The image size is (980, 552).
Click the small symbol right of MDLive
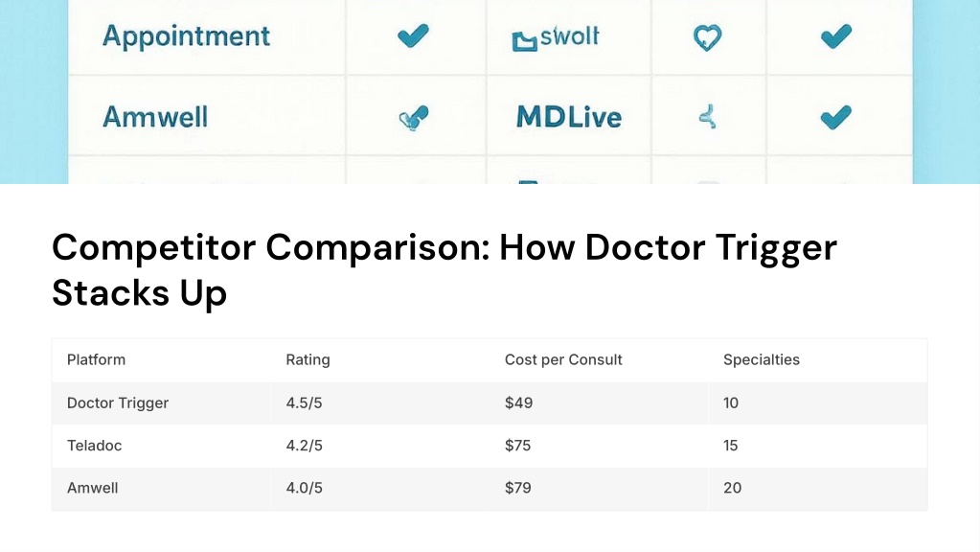[x=708, y=117]
